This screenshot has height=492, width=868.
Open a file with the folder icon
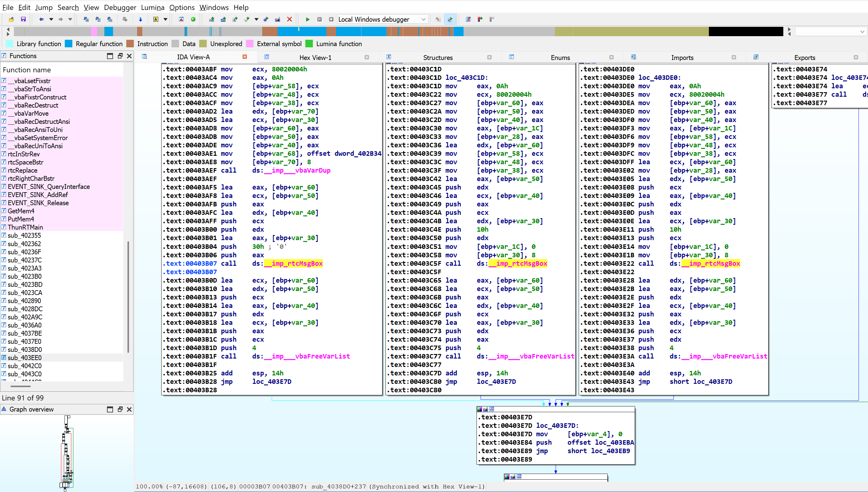(11, 19)
